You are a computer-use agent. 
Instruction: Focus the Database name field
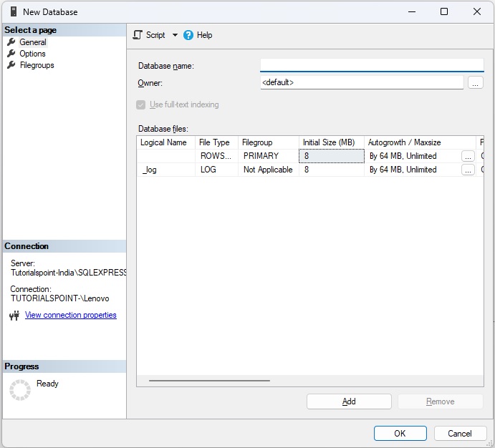pyautogui.click(x=372, y=65)
